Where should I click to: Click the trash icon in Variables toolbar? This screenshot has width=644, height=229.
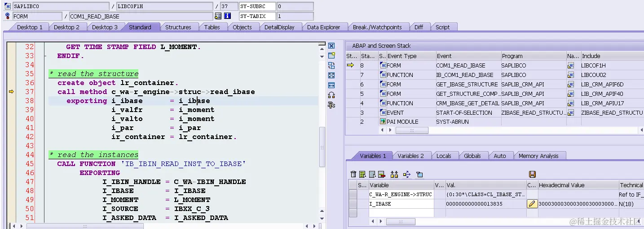[x=353, y=174]
